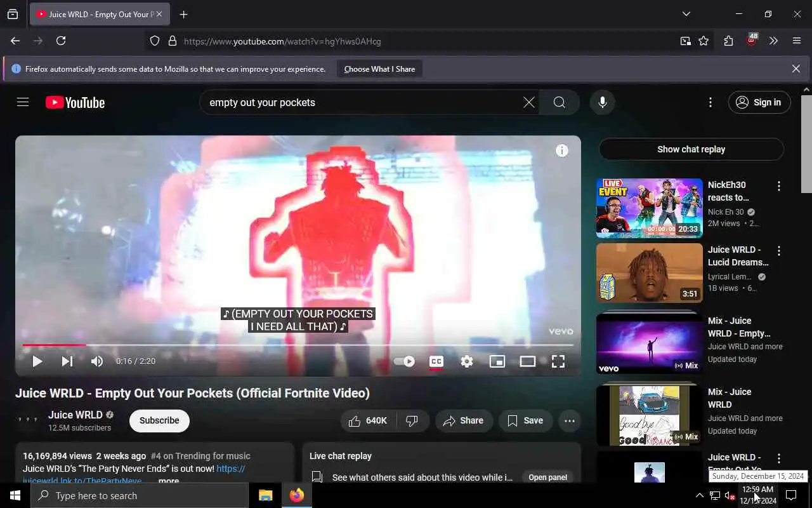The width and height of the screenshot is (812, 508).
Task: Go back in Firefox
Action: click(15, 41)
